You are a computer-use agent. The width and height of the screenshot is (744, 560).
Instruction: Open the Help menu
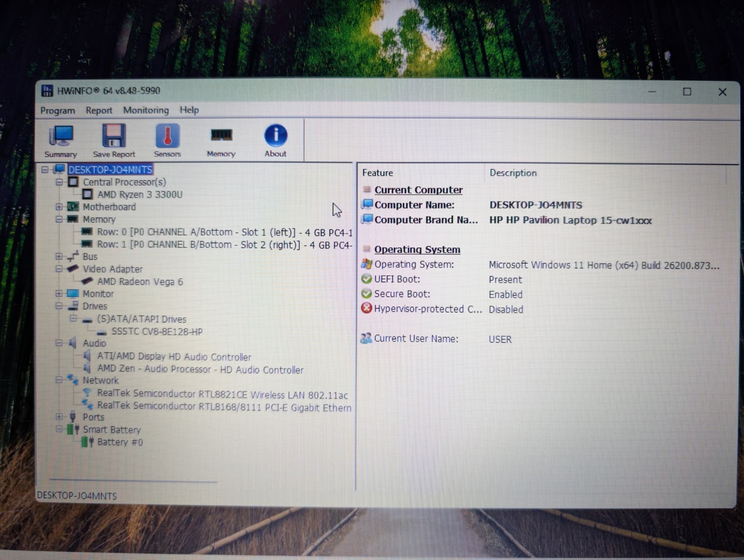point(189,110)
